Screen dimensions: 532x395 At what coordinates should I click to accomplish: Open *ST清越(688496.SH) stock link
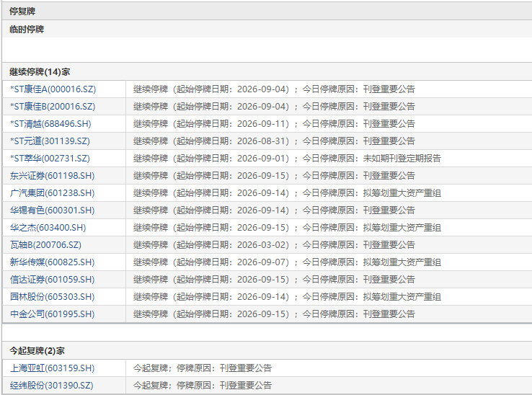(x=50, y=124)
